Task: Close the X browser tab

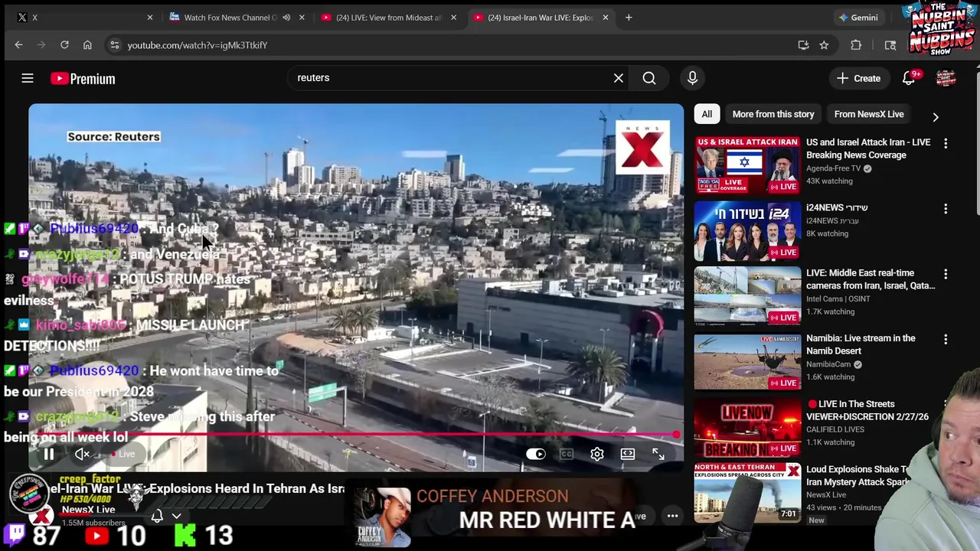Action: [x=150, y=17]
